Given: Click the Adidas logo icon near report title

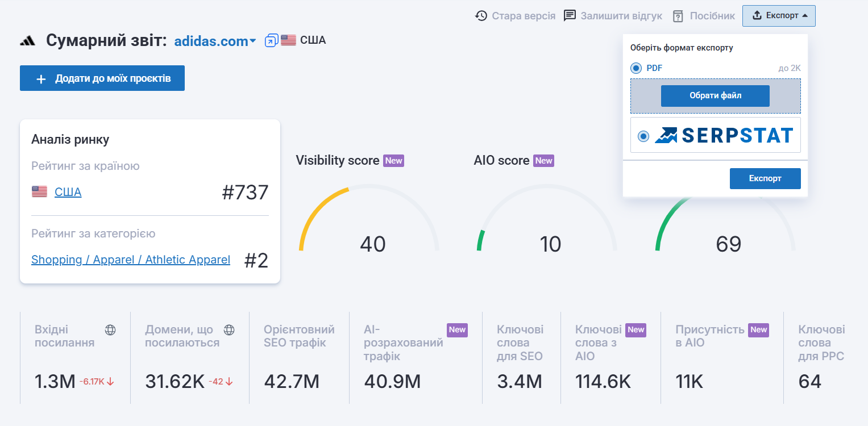Looking at the screenshot, I should tap(28, 41).
